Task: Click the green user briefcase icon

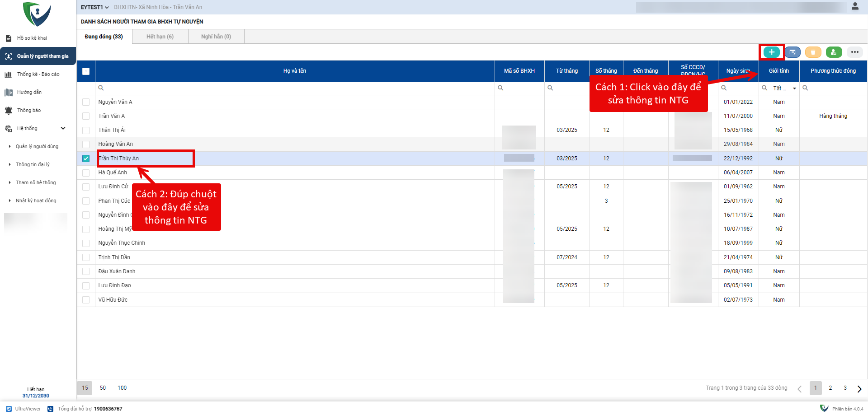Action: pos(834,52)
